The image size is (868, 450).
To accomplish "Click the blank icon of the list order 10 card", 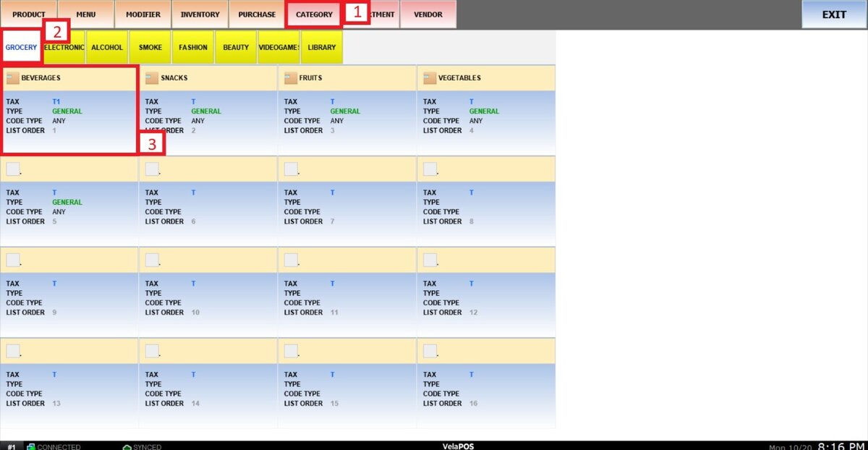I will 152,260.
